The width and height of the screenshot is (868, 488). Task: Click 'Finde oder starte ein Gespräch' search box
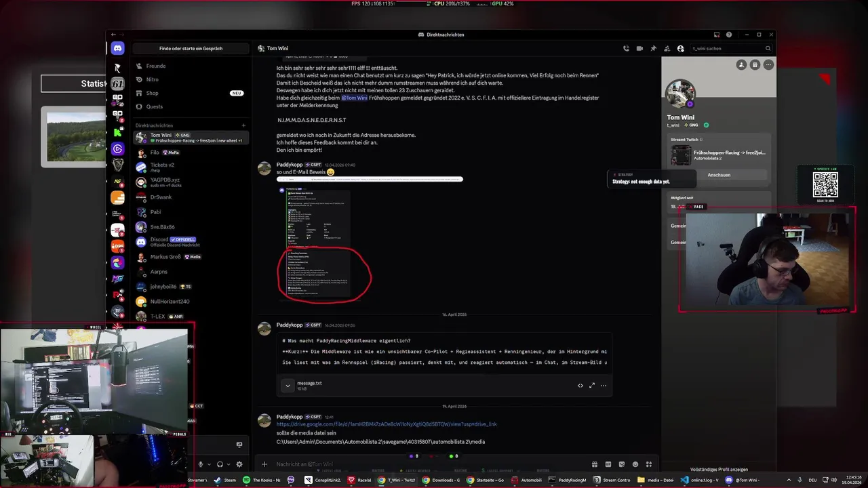191,48
